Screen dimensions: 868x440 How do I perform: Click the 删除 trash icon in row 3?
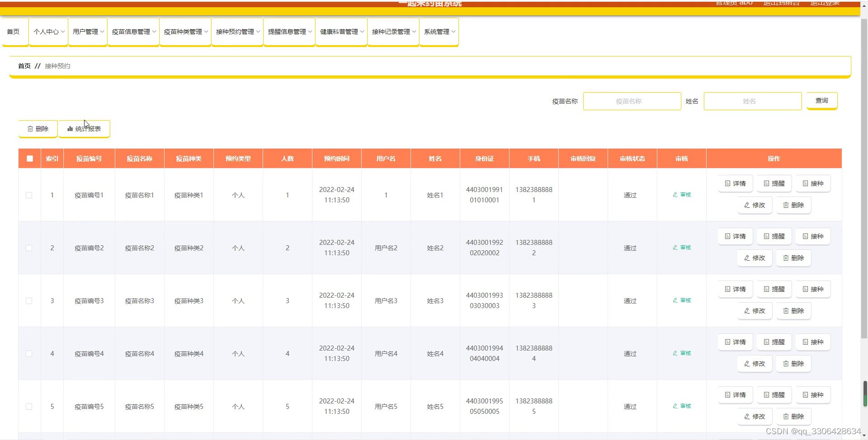786,311
